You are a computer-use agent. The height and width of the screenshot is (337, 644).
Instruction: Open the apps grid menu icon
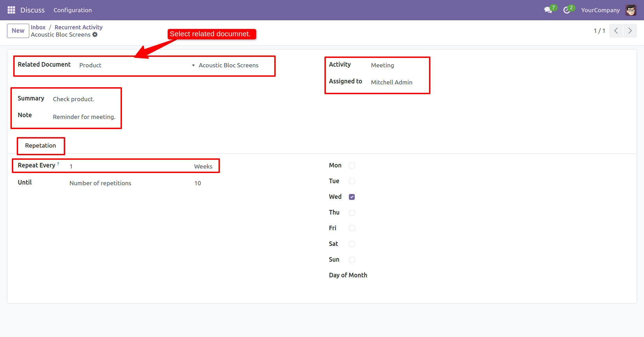click(x=11, y=10)
